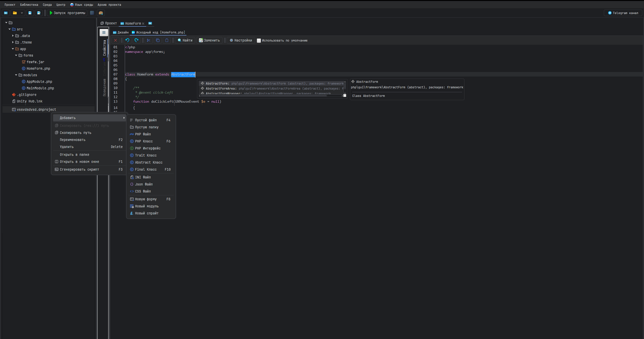Select Открыть в новом окне item

(89, 162)
